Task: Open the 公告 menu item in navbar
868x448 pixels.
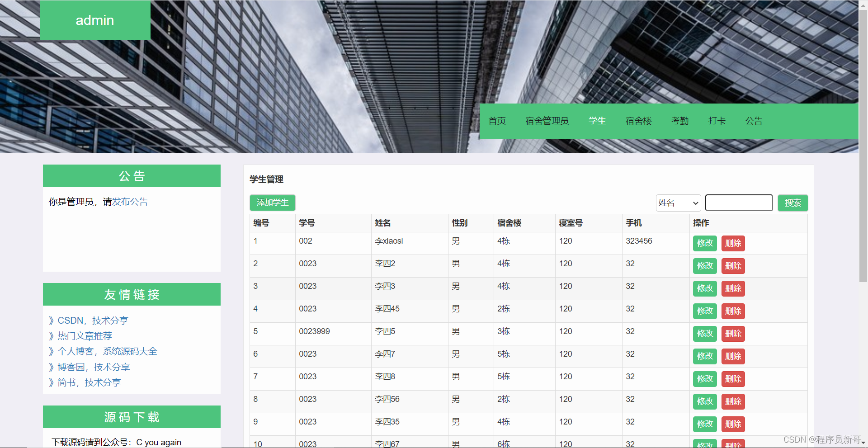Action: (x=754, y=121)
